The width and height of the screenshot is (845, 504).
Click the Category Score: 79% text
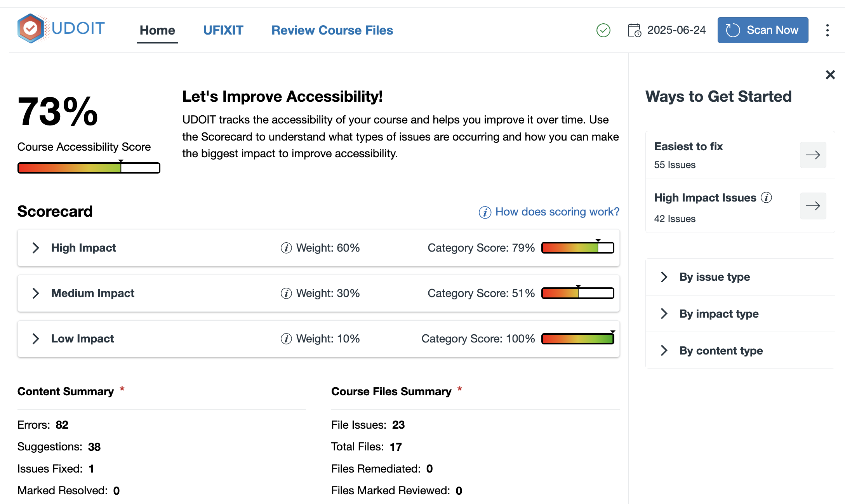[481, 248]
